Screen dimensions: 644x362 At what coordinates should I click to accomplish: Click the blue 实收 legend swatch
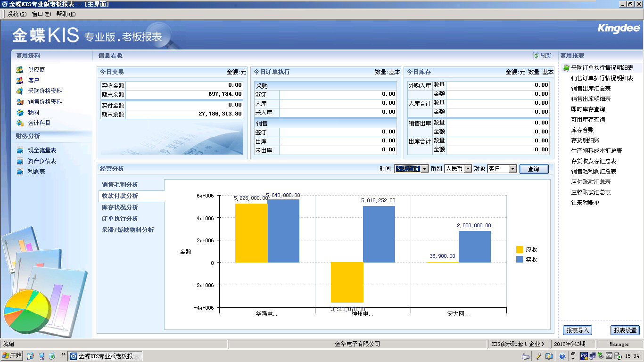tap(520, 259)
